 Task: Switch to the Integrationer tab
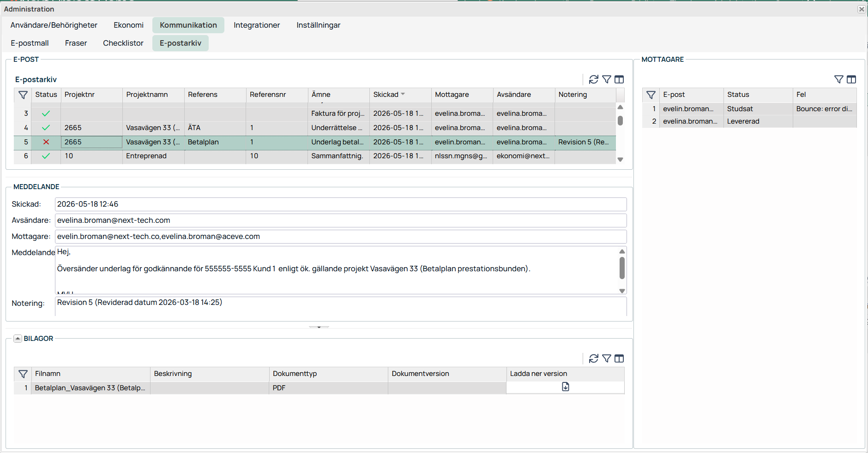[x=257, y=25]
